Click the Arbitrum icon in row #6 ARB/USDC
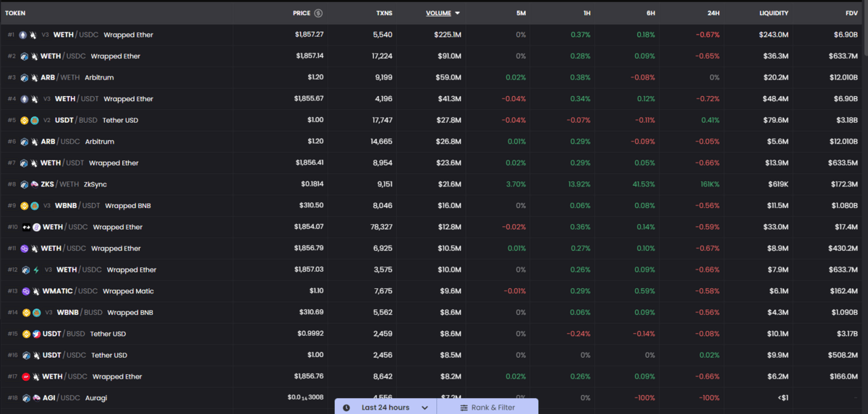The height and width of the screenshot is (414, 868). click(24, 142)
